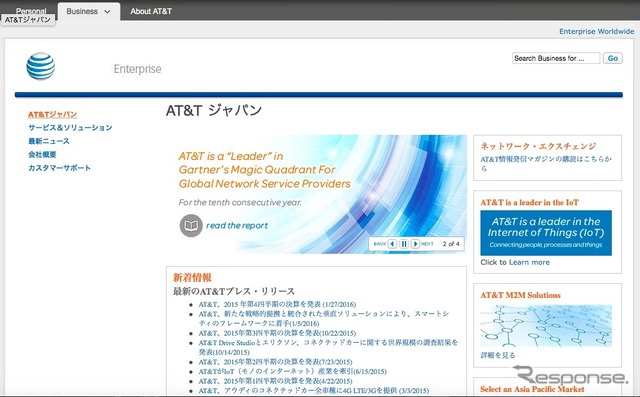The height and width of the screenshot is (397, 640).
Task: Click the Gartner Magic Quadrant banner headline
Action: (264, 170)
